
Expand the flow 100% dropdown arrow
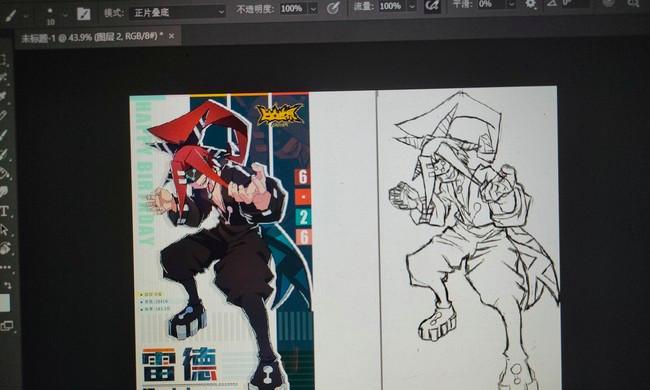coord(412,6)
